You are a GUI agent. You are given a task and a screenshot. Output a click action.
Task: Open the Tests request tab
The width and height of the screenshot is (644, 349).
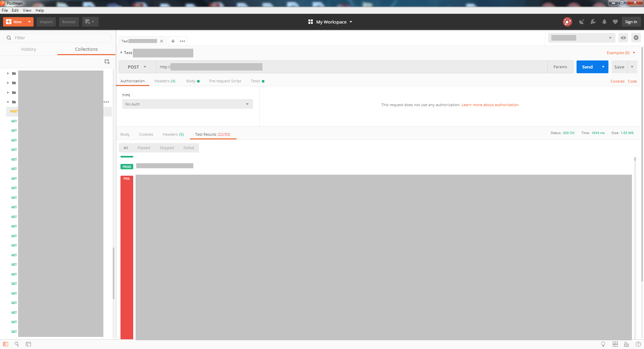tap(257, 81)
